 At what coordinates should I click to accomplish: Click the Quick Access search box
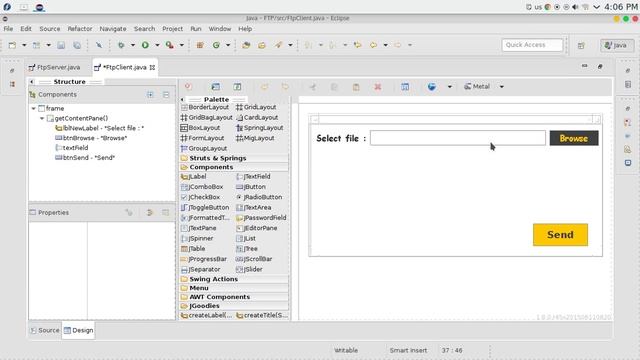532,45
